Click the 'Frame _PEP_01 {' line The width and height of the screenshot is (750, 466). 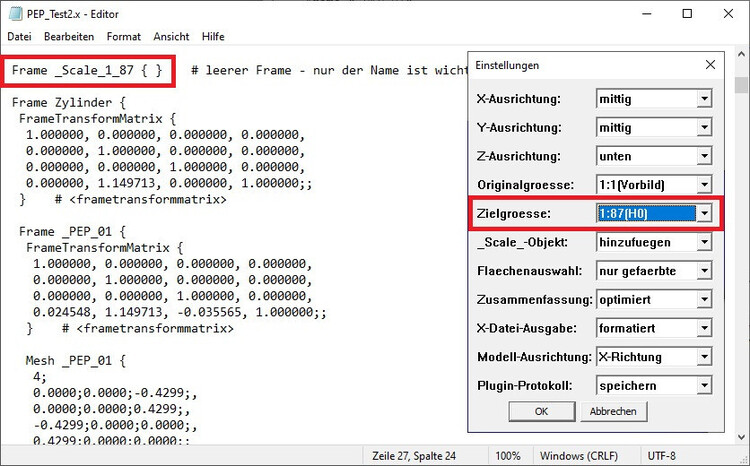72,232
